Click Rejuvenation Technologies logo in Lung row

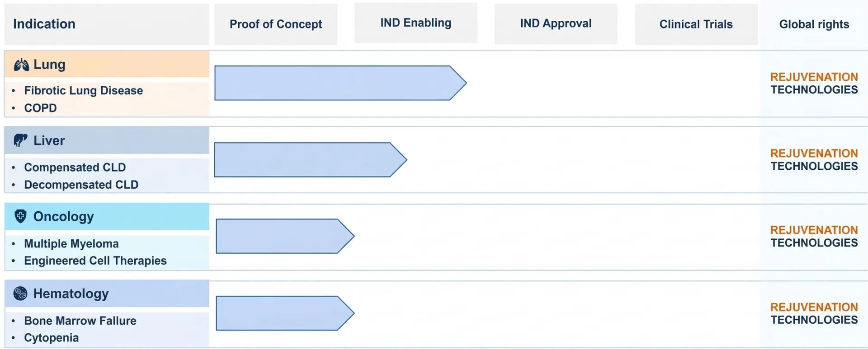click(x=814, y=84)
